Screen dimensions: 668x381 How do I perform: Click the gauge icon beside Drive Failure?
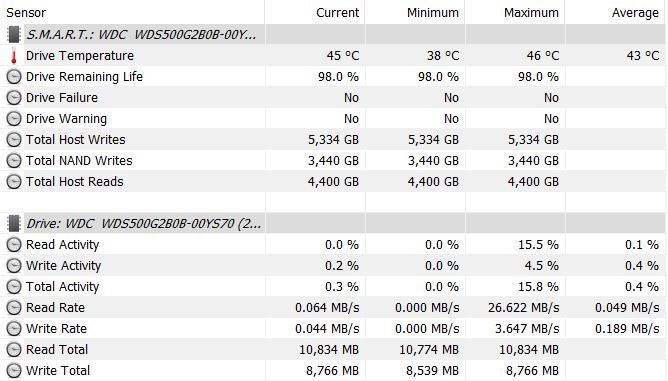14,98
